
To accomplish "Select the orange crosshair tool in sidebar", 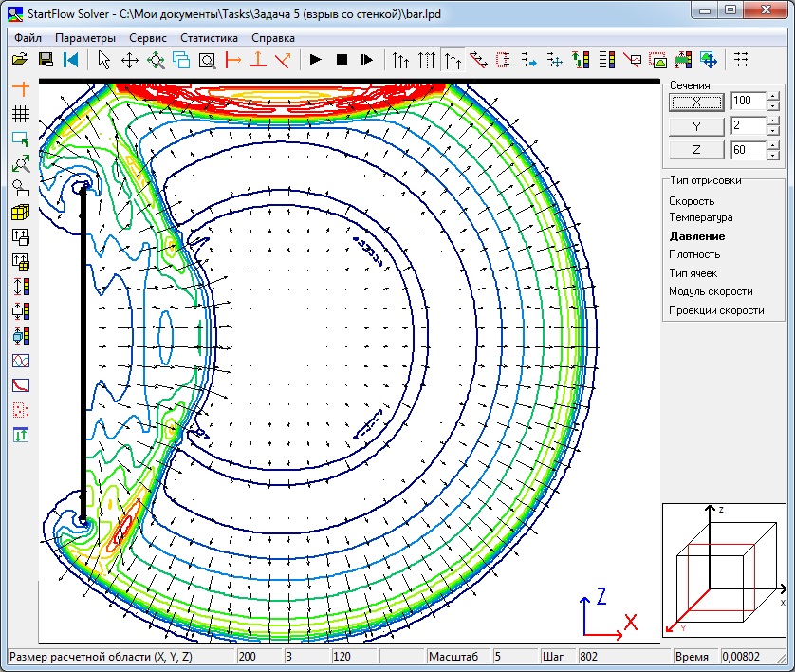I will pos(21,88).
